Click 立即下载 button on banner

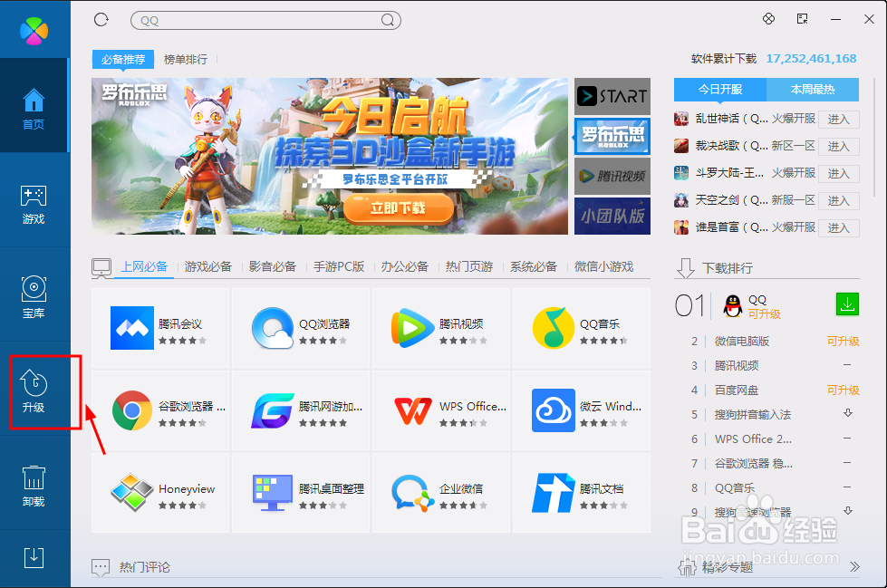[399, 208]
